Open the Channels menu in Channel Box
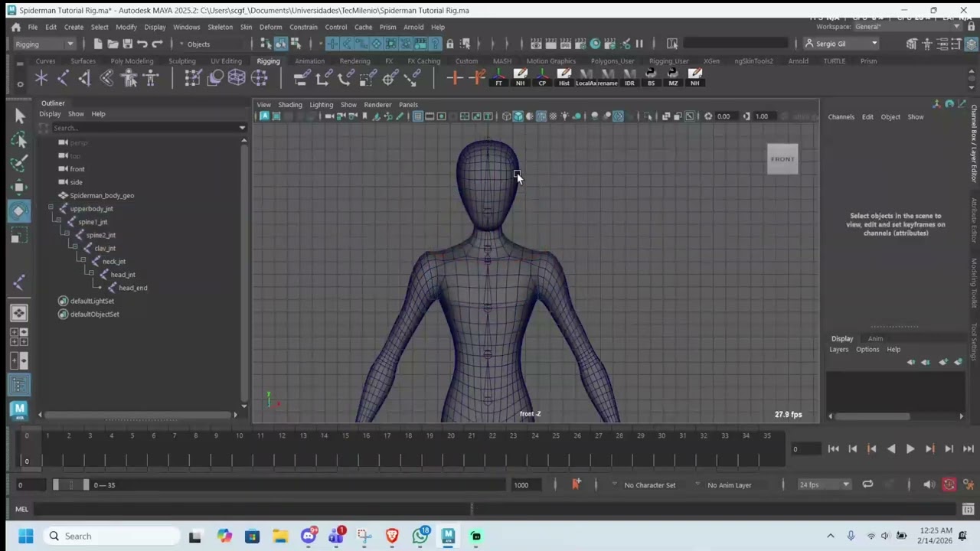 pyautogui.click(x=841, y=117)
